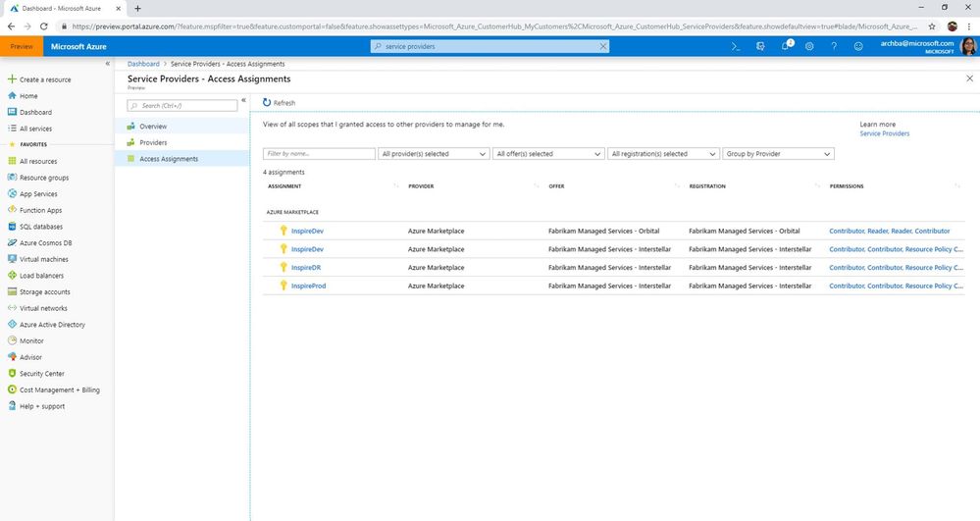Reload page with browser refresh icon
Image resolution: width=980 pixels, height=521 pixels.
[x=44, y=26]
